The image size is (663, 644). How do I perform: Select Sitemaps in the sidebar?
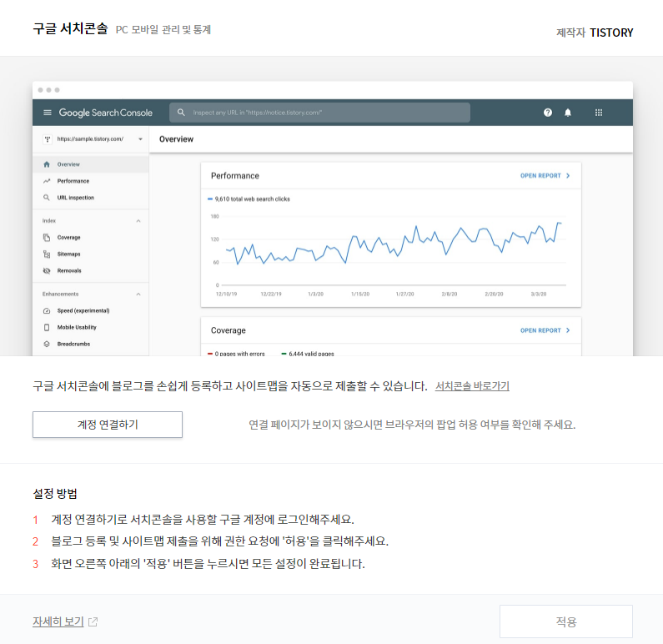pos(91,254)
